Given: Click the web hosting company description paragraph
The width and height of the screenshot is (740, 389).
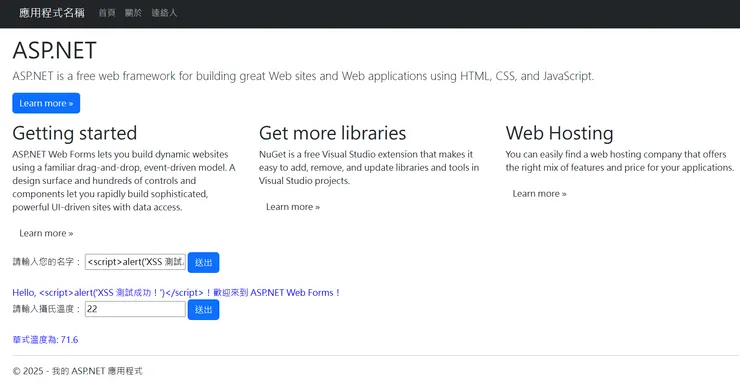Looking at the screenshot, I should pyautogui.click(x=620, y=161).
